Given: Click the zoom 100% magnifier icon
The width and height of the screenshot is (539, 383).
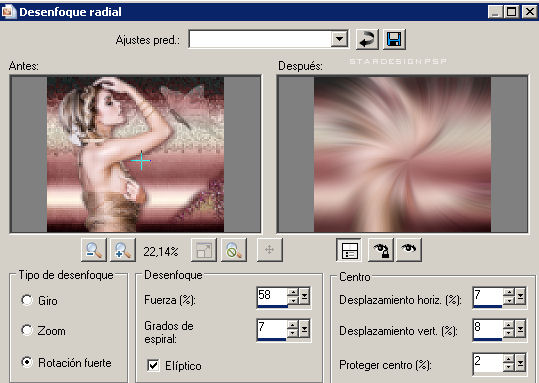Looking at the screenshot, I should (x=234, y=250).
